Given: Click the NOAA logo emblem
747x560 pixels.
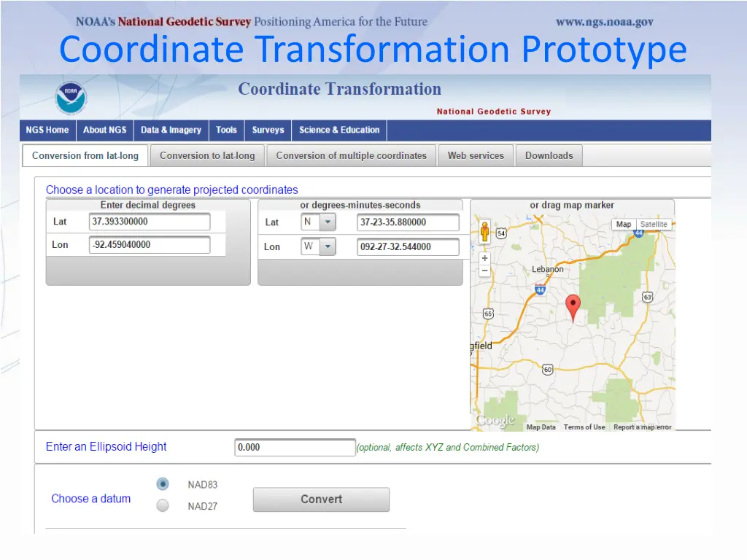Looking at the screenshot, I should click(71, 98).
